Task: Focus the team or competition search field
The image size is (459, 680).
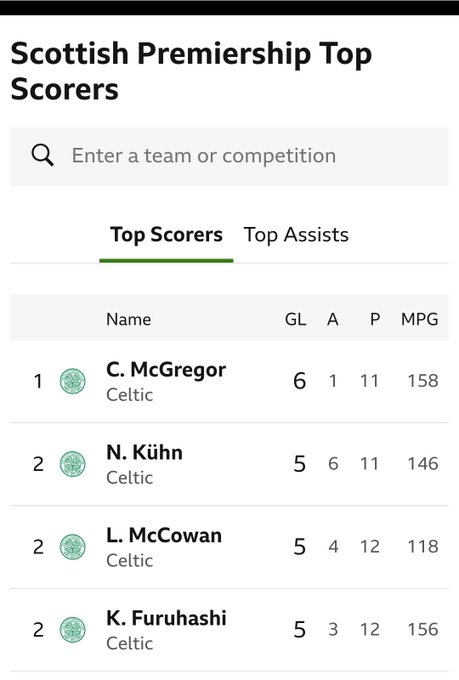Action: click(x=230, y=157)
